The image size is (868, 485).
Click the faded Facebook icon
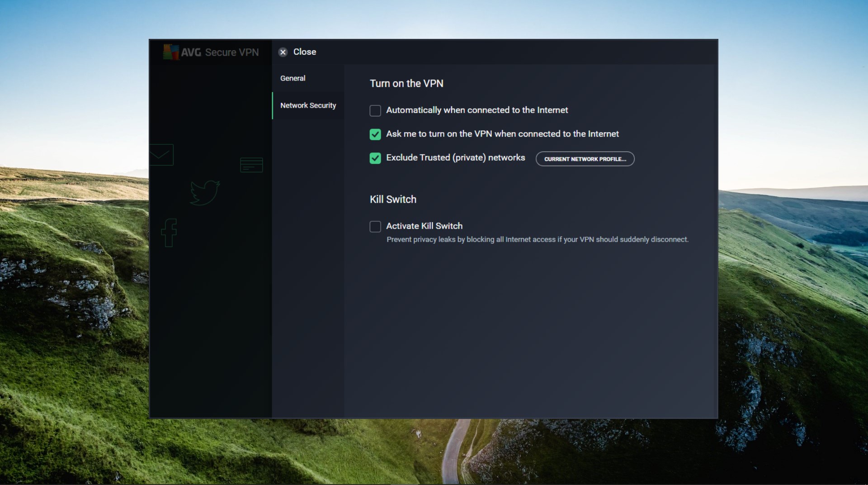[x=169, y=233]
